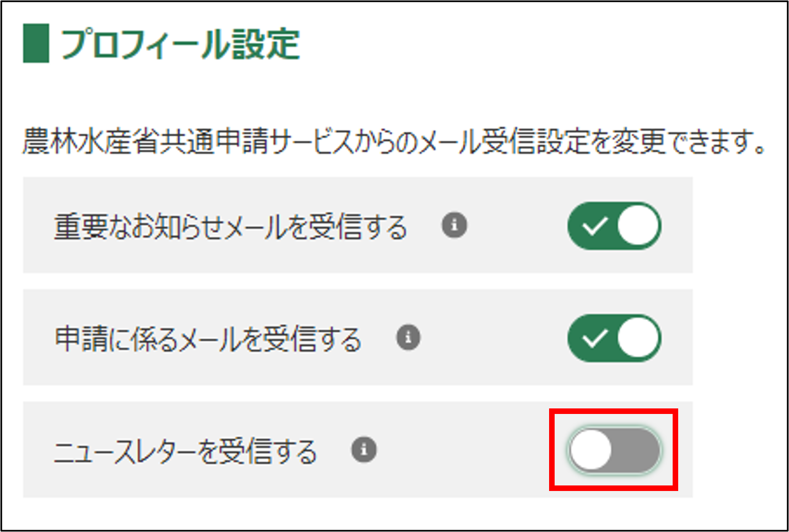The width and height of the screenshot is (789, 532).
Task: Click the 申請に係るメールを受信する label
Action: pos(208,339)
